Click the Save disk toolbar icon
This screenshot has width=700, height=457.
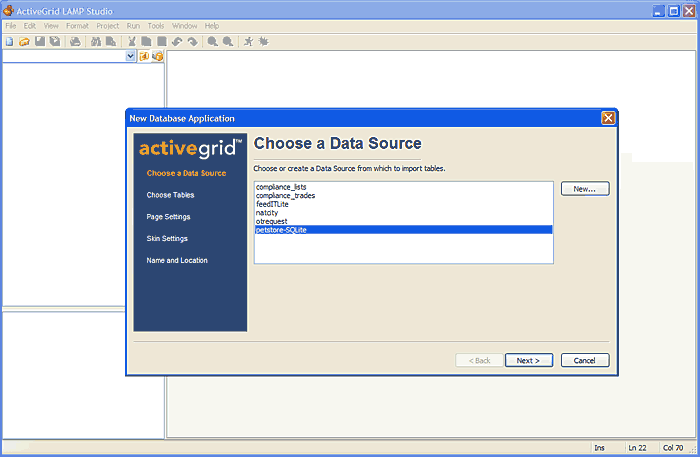point(40,42)
